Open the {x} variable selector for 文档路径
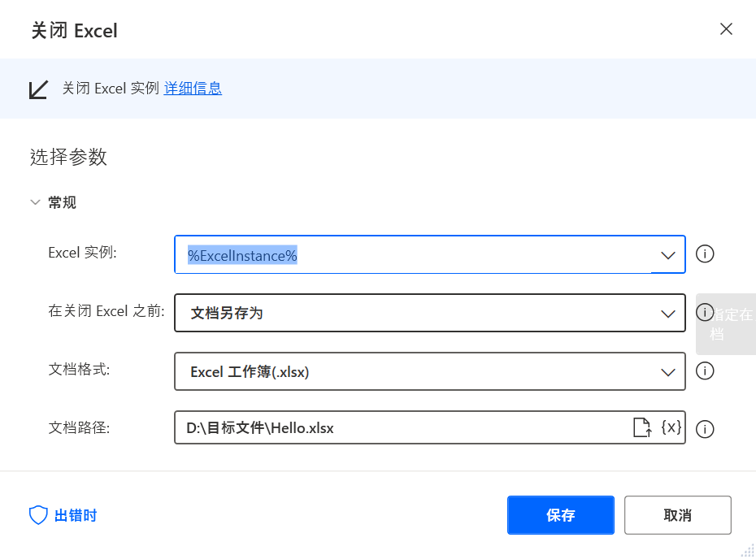Image resolution: width=756 pixels, height=559 pixels. click(670, 428)
